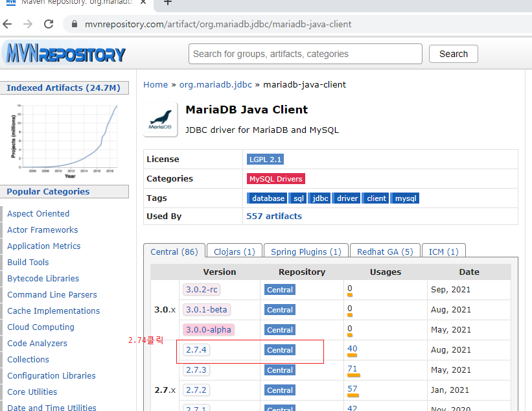Click the 0 usages link for 3.0.0-alpha

click(350, 329)
